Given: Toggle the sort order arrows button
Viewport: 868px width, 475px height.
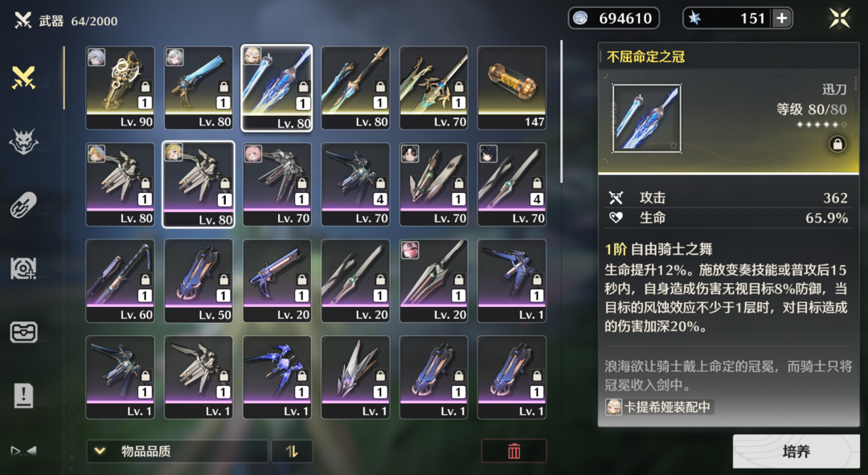Looking at the screenshot, I should [292, 451].
